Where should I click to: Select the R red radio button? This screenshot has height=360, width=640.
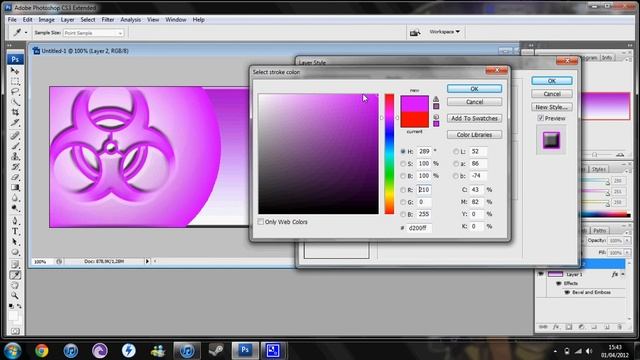point(403,190)
